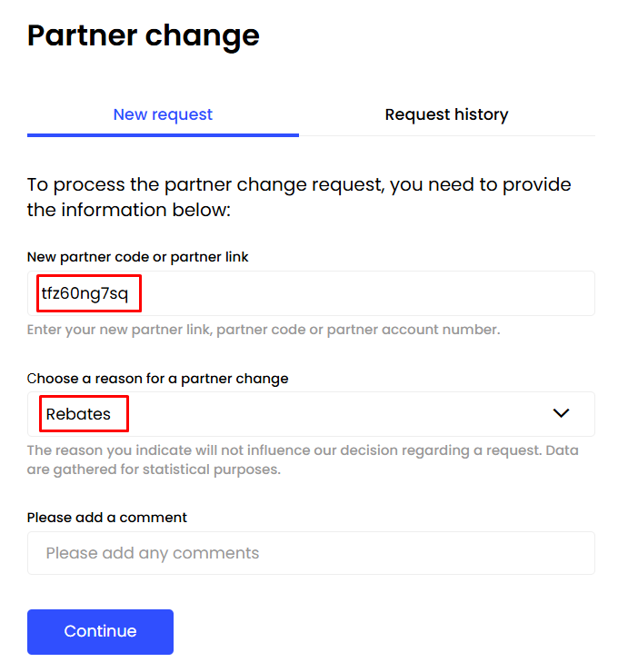628x672 pixels.
Task: Click the selected "Rebates" value
Action: tap(79, 414)
